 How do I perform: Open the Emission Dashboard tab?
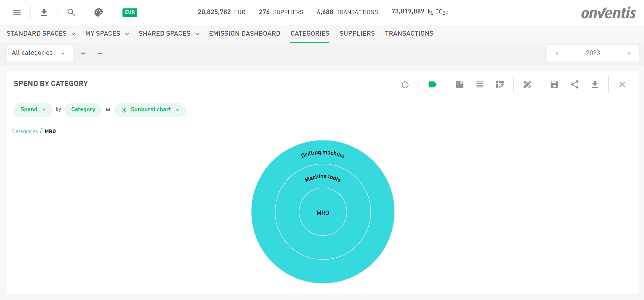point(245,33)
